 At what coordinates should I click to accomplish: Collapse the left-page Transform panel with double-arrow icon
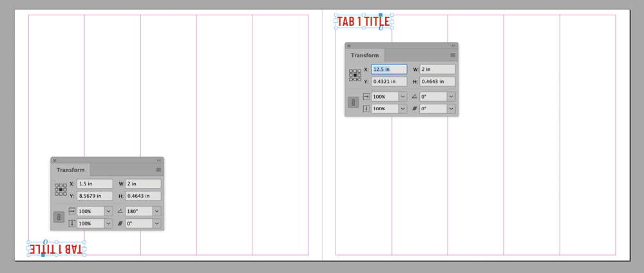(x=159, y=160)
